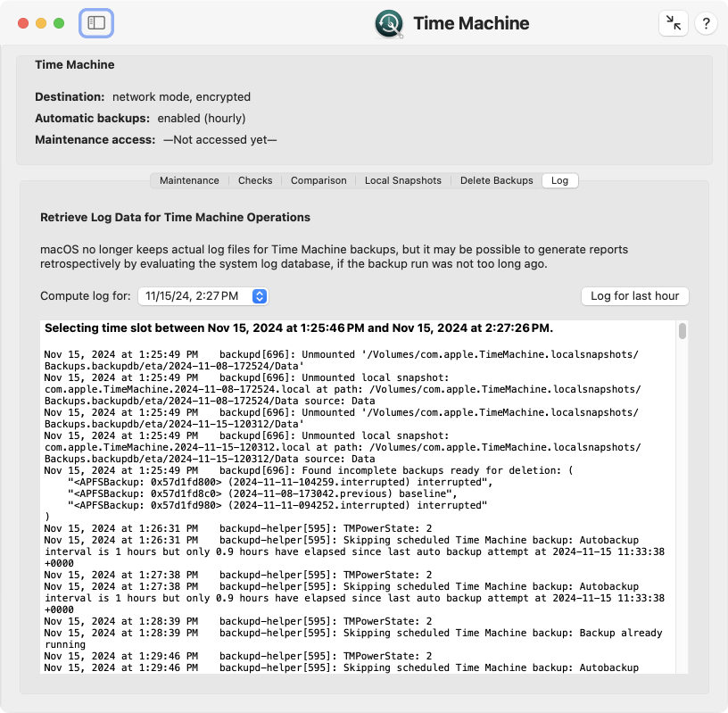Image resolution: width=728 pixels, height=713 pixels.
Task: Switch to the Maintenance tab
Action: pos(189,180)
